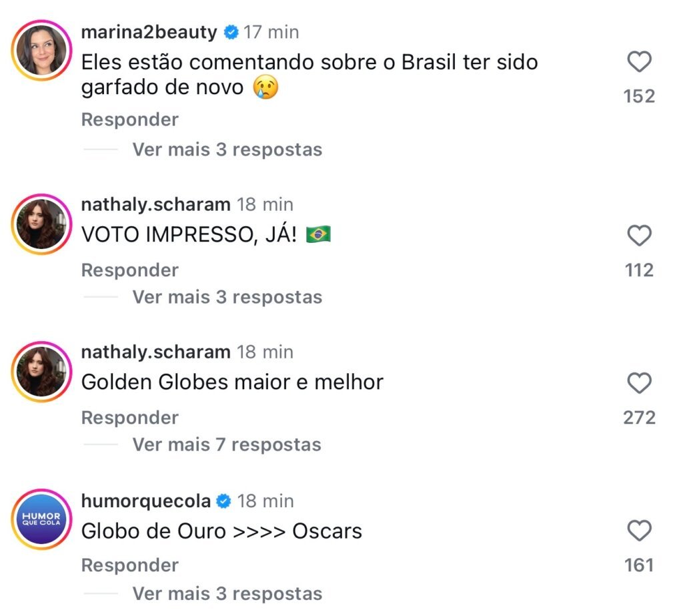683x616 pixels.
Task: Like the "Golden Globes maior e melhor" comment
Action: point(640,383)
